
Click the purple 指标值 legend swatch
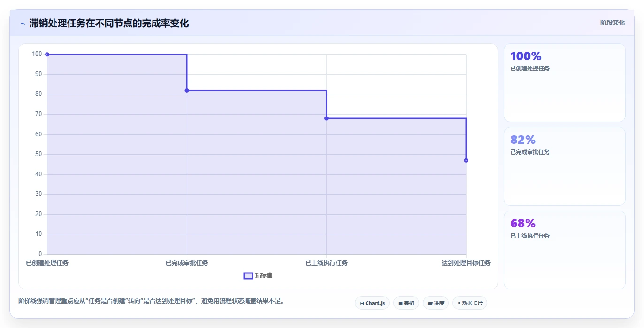pos(248,275)
